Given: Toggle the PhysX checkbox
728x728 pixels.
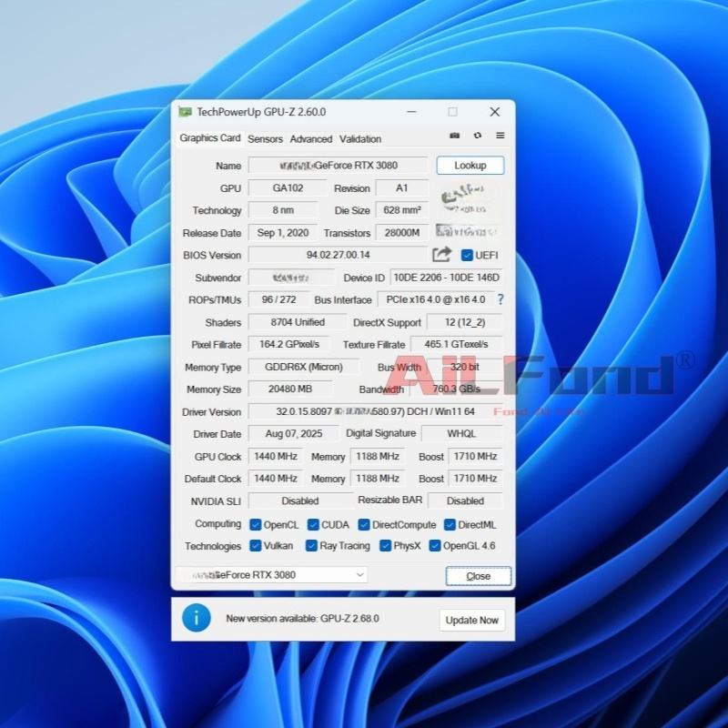Looking at the screenshot, I should [x=385, y=545].
